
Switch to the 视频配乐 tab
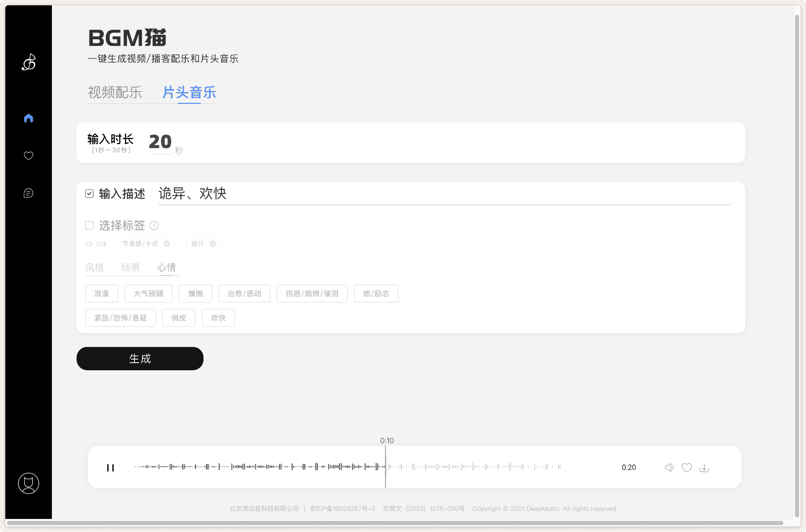coord(115,92)
